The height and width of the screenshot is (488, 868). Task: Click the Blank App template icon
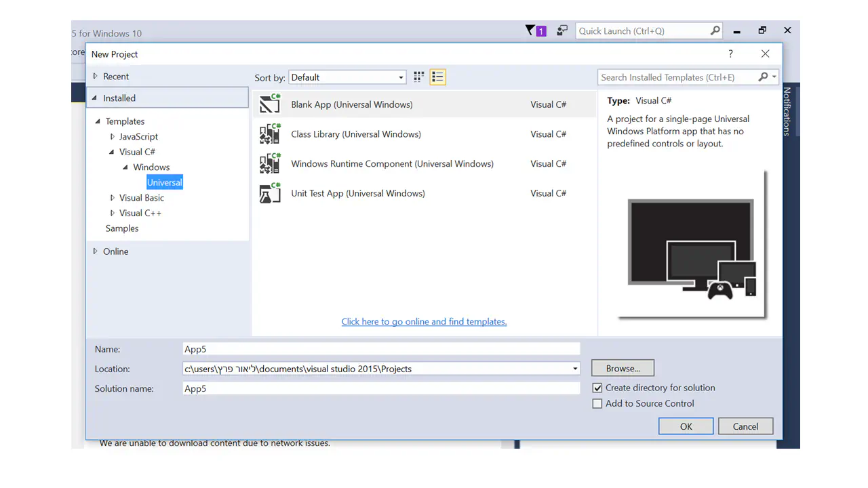tap(270, 104)
